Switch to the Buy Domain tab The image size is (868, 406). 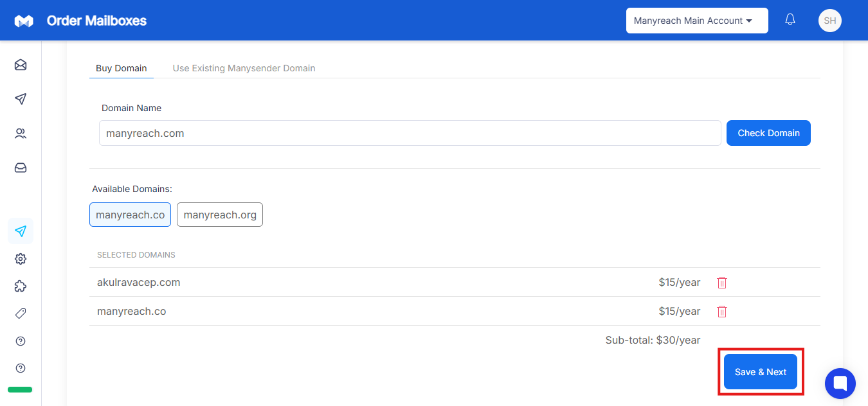[122, 68]
